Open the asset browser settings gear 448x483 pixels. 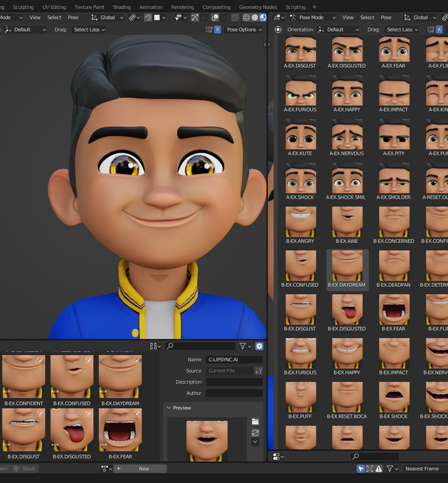pos(259,346)
